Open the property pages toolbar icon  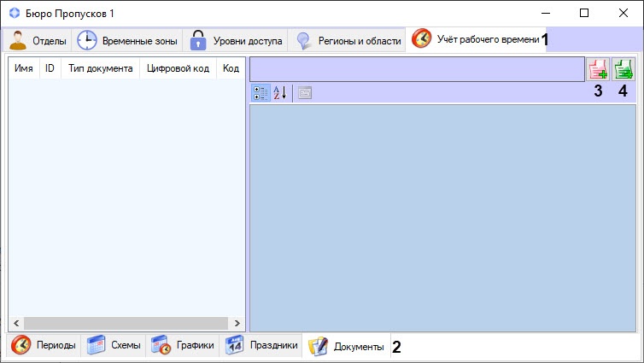coord(305,93)
